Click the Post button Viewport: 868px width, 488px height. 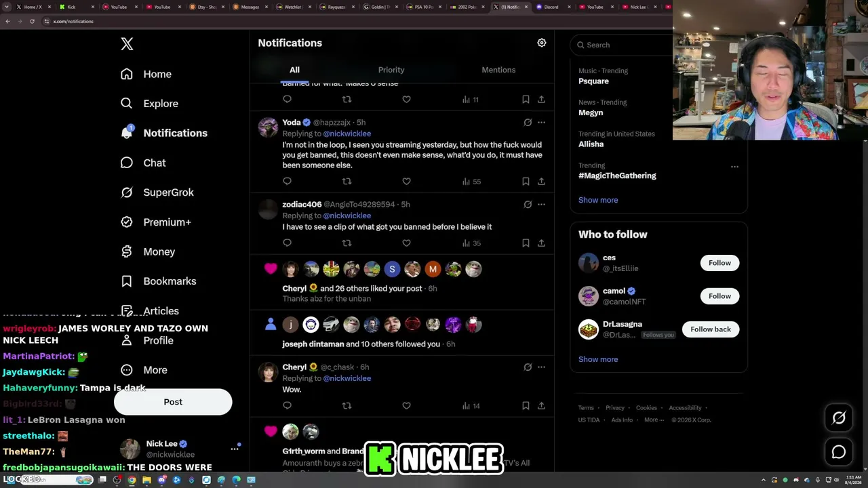173,402
